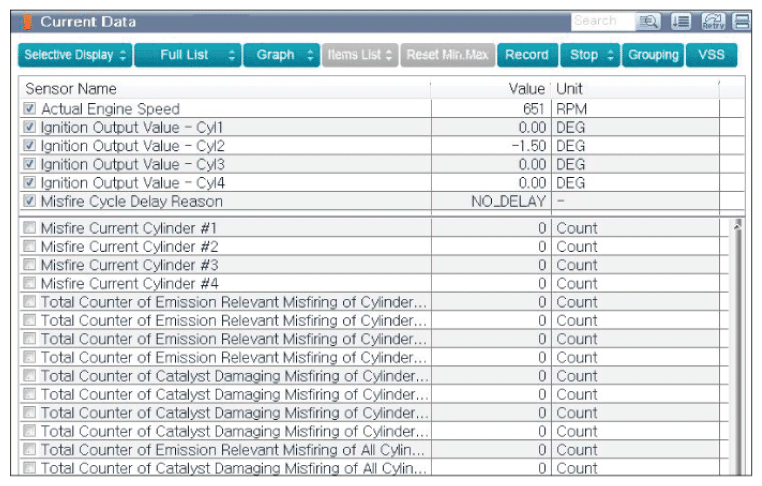Click into the Search field

pos(603,21)
